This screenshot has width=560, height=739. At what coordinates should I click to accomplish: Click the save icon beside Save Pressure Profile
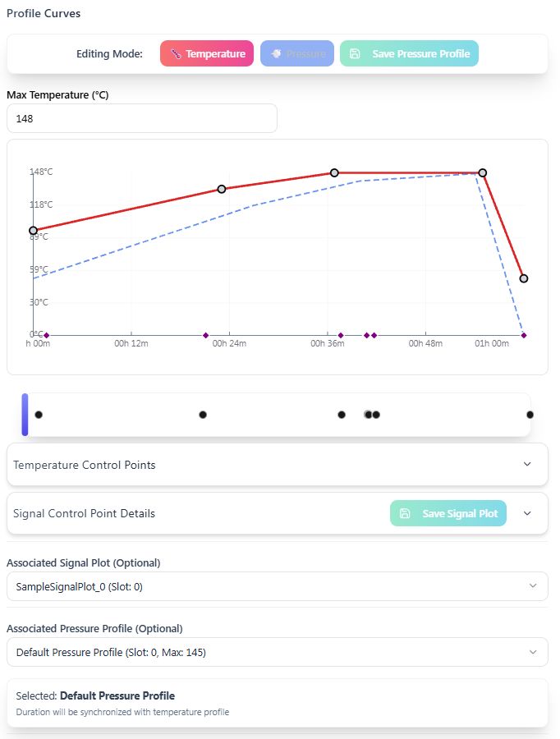coord(355,54)
